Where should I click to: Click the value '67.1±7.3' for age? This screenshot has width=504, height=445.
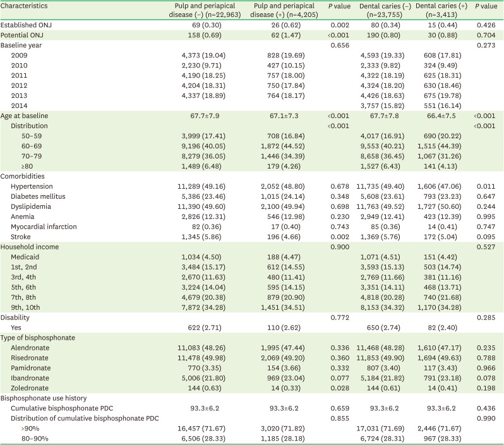(x=284, y=116)
